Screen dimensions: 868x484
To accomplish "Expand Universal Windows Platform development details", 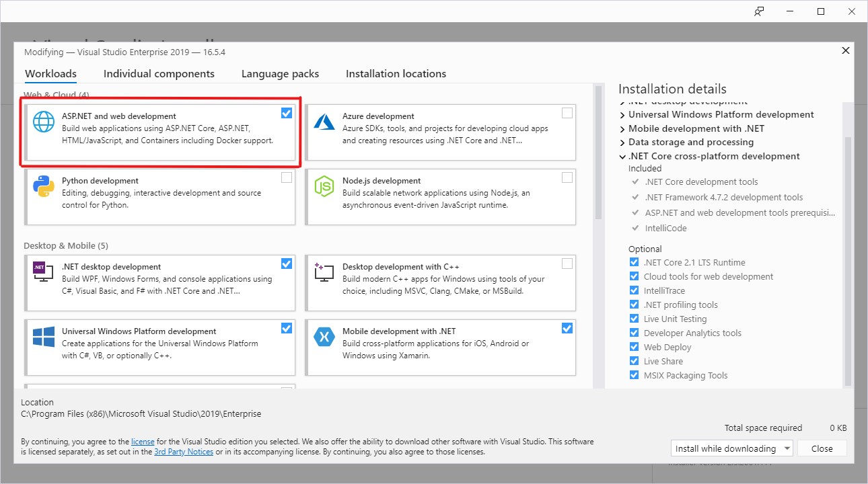I will 622,114.
